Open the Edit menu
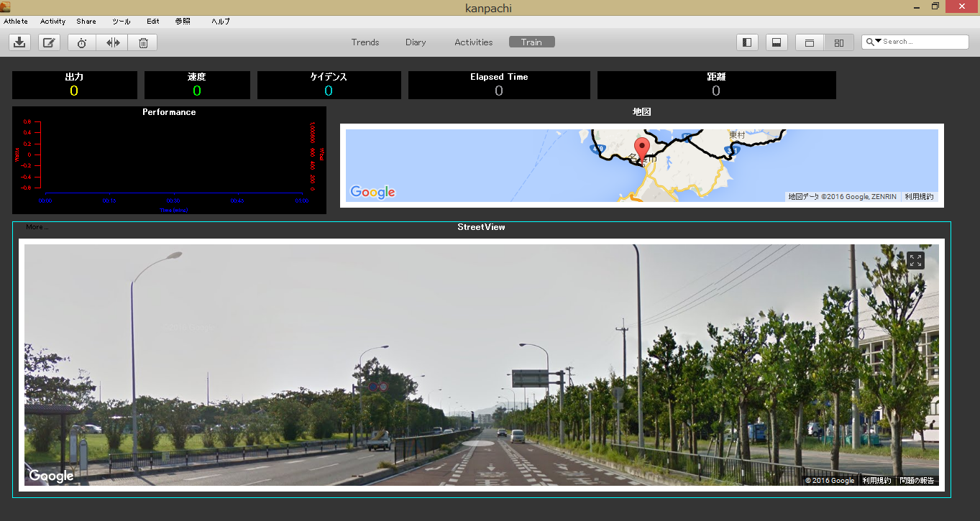 (x=152, y=22)
